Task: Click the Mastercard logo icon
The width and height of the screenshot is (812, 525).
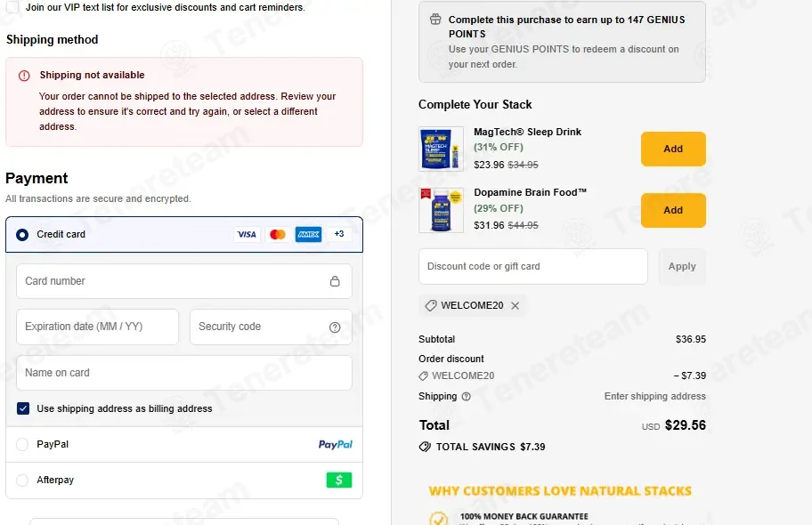Action: 278,235
